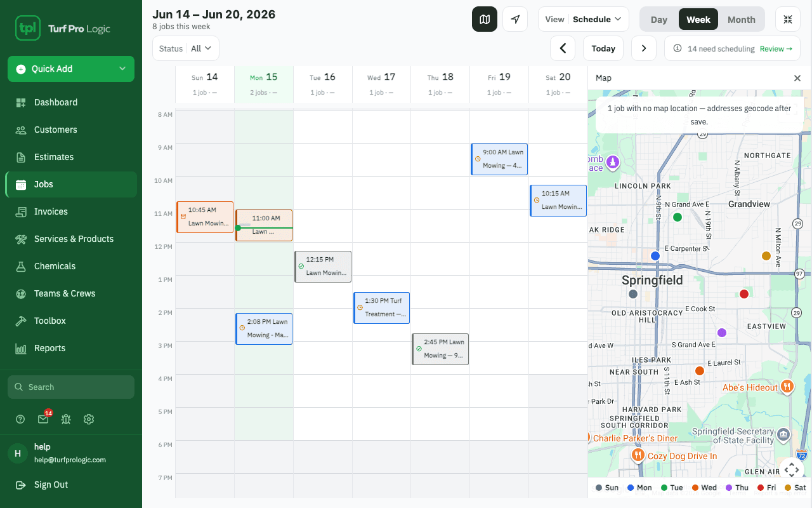Click the Reports chart icon
The width and height of the screenshot is (812, 508).
coord(21,348)
